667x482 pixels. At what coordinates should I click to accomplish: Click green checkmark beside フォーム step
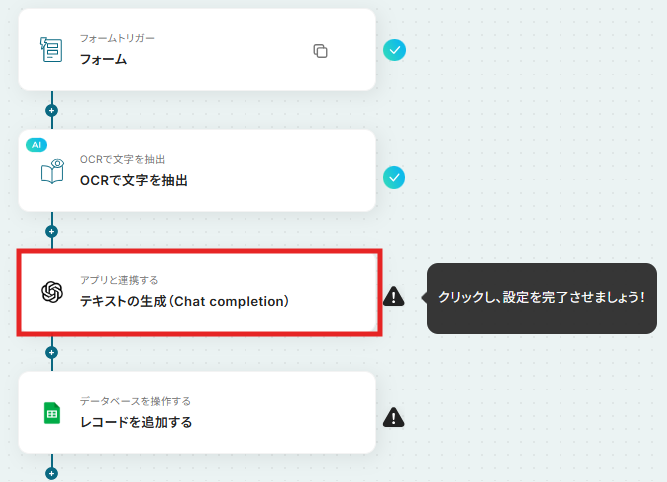click(394, 50)
